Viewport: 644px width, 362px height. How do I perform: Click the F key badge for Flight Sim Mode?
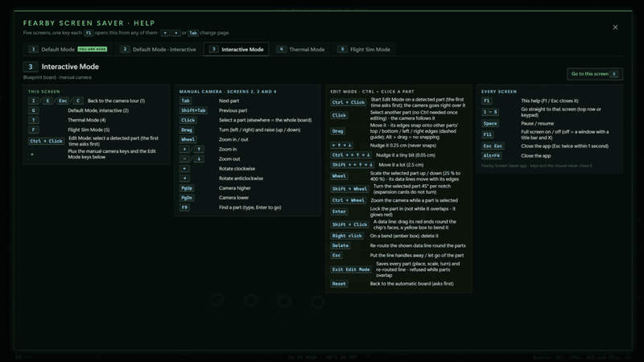click(33, 130)
